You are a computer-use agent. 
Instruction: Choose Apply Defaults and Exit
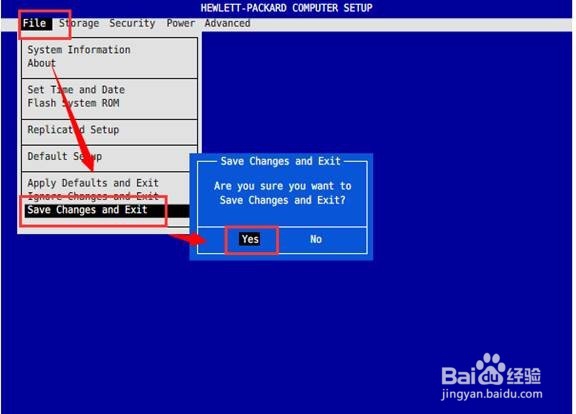point(93,183)
